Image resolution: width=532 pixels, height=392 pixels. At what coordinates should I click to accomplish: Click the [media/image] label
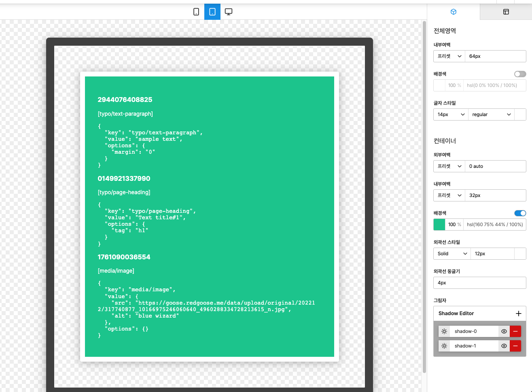tap(116, 271)
